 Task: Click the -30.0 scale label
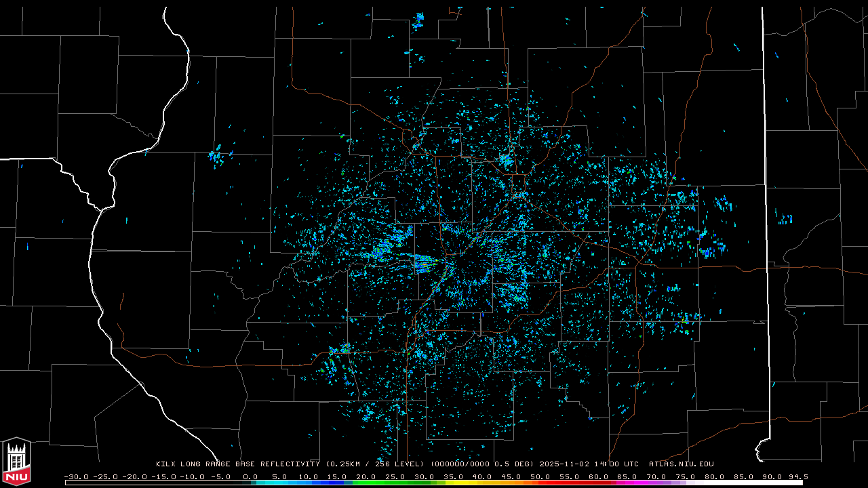(76, 476)
